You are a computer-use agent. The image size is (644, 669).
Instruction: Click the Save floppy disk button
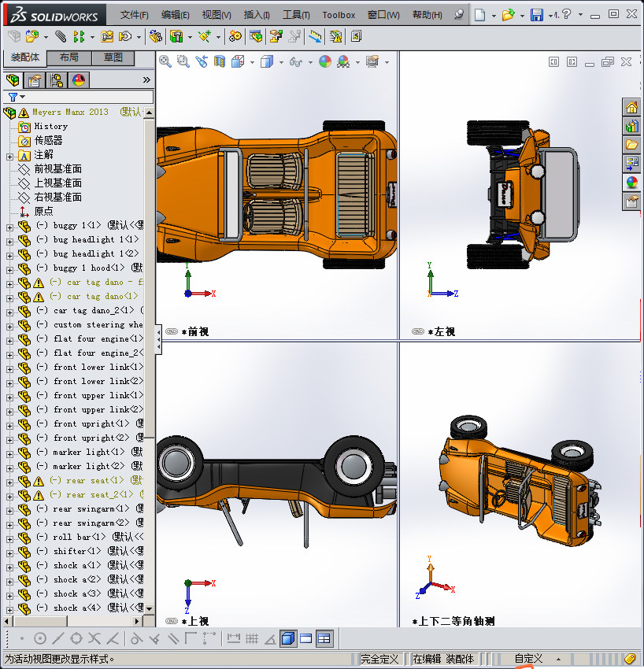pos(536,15)
